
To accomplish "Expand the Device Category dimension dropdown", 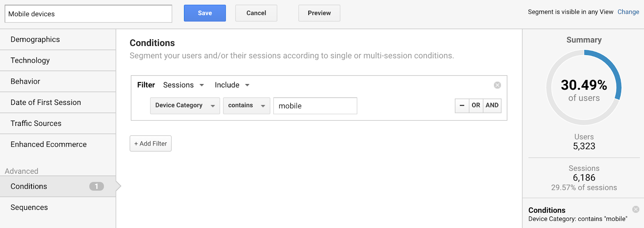I will [x=185, y=106].
